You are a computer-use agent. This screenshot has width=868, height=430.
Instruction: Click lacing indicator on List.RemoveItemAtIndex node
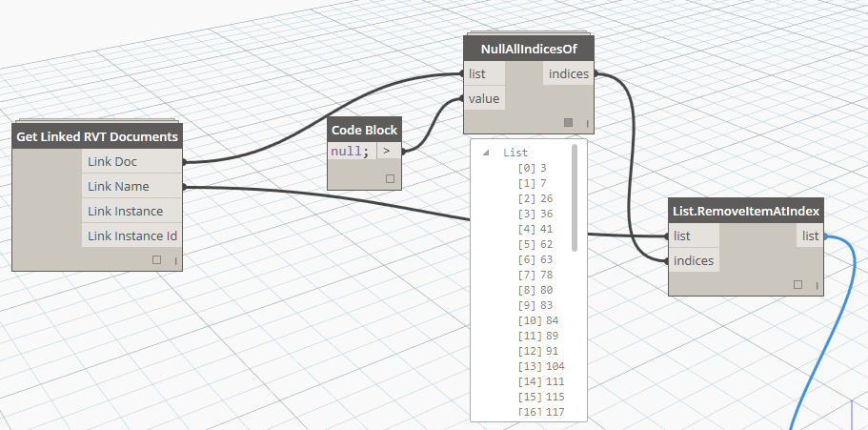click(816, 285)
